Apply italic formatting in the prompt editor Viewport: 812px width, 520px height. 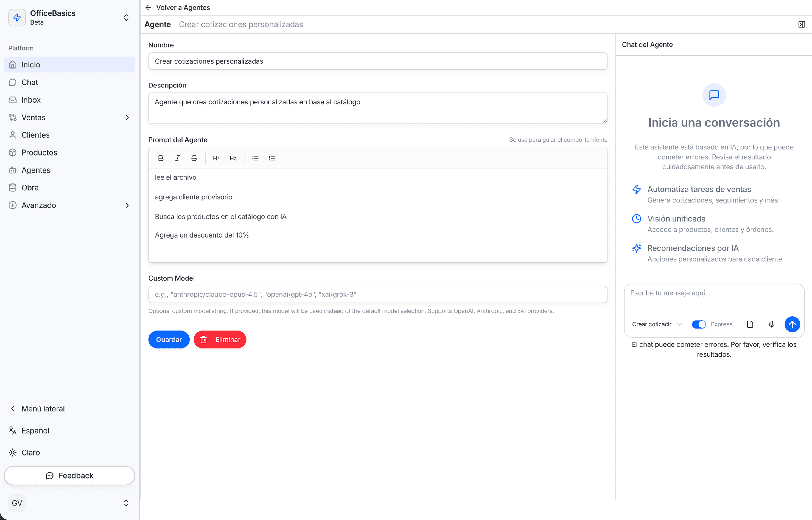[177, 158]
